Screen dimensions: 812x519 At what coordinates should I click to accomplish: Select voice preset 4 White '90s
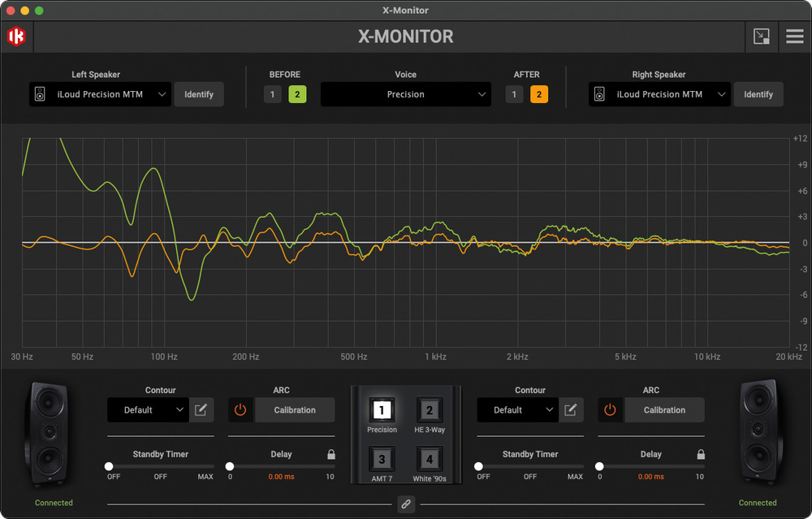(430, 460)
